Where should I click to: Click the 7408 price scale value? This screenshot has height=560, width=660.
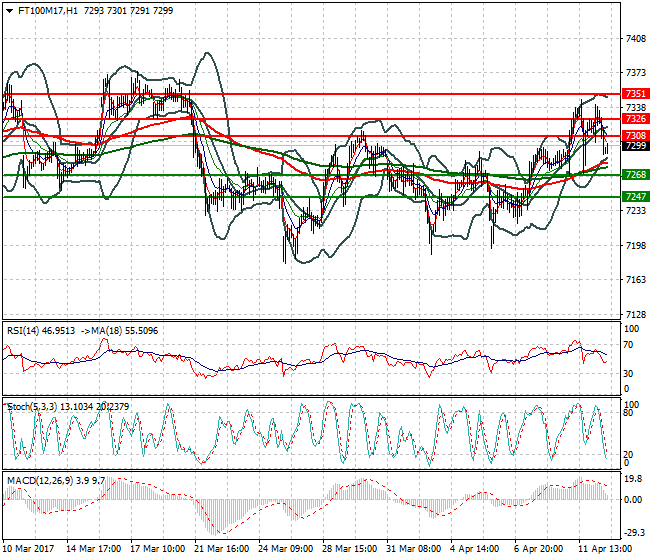(x=636, y=39)
